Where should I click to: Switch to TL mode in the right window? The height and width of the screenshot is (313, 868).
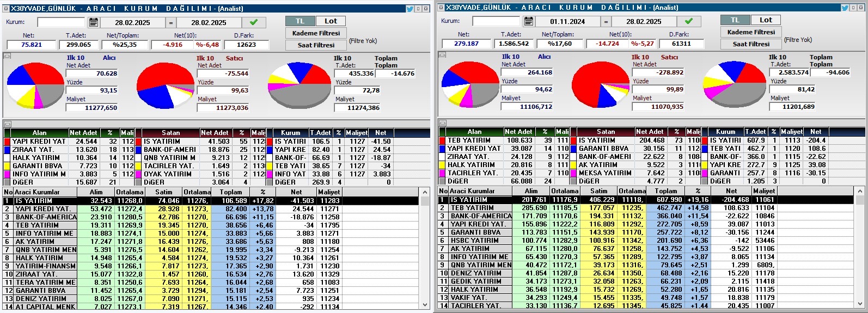click(735, 20)
